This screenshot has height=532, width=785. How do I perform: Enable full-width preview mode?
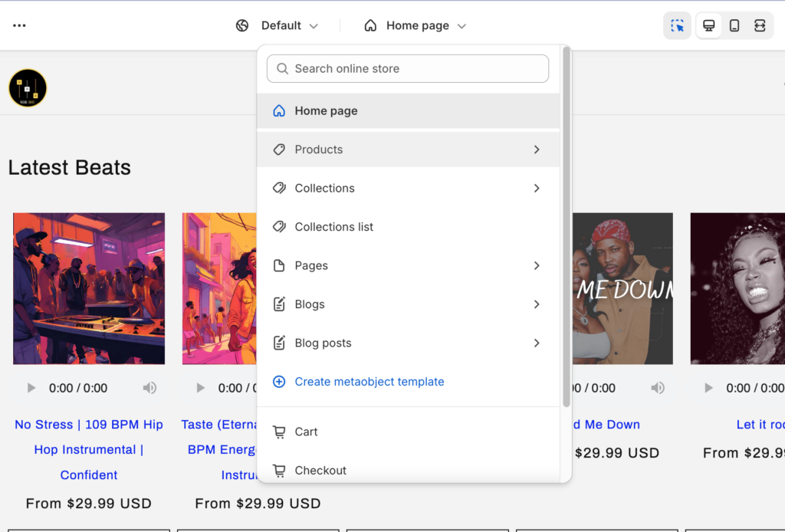760,25
